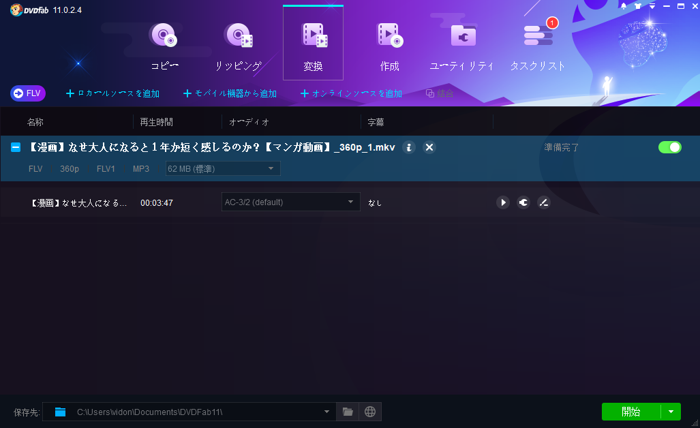700x428 pixels.
Task: Open the video edit icon
Action: point(544,203)
